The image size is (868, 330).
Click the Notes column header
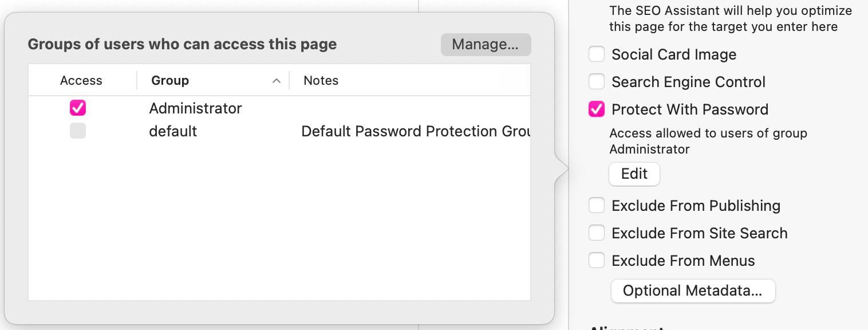pyautogui.click(x=321, y=81)
